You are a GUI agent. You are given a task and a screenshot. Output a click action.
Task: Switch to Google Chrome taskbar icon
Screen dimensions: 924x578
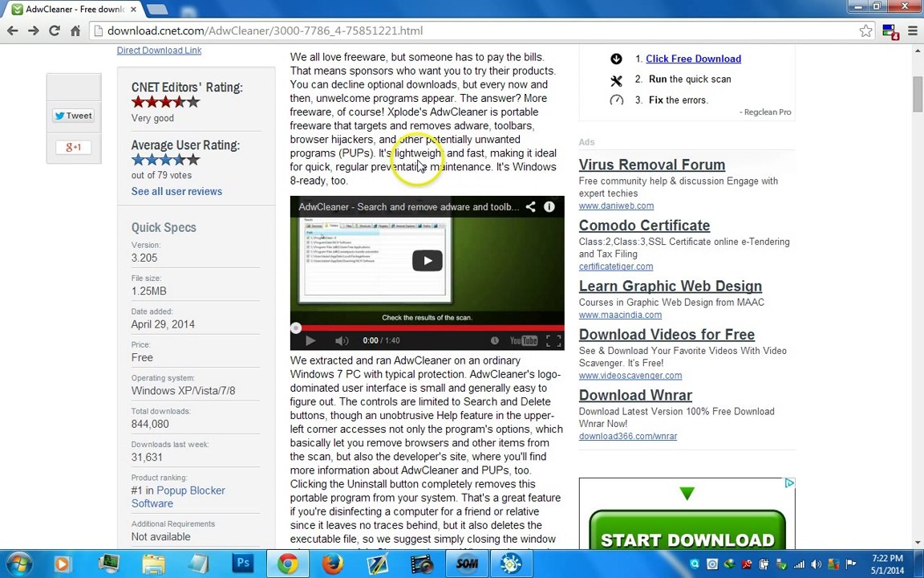[288, 564]
